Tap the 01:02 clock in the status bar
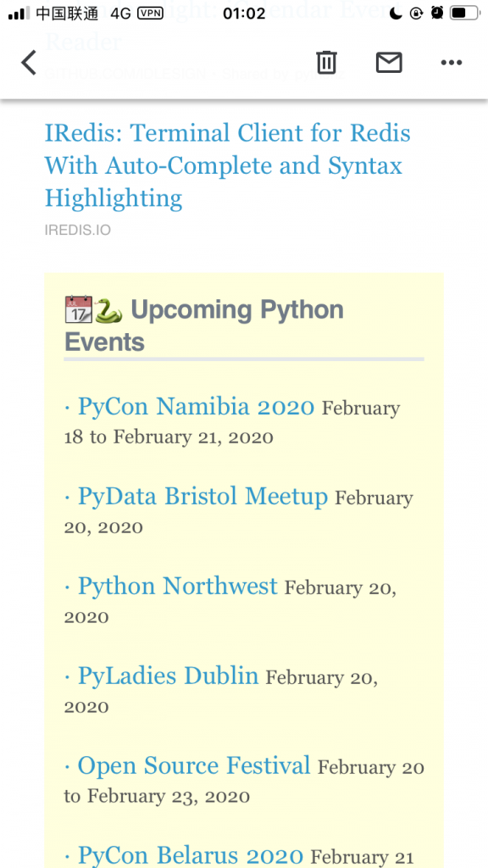Image resolution: width=488 pixels, height=868 pixels. [x=244, y=14]
